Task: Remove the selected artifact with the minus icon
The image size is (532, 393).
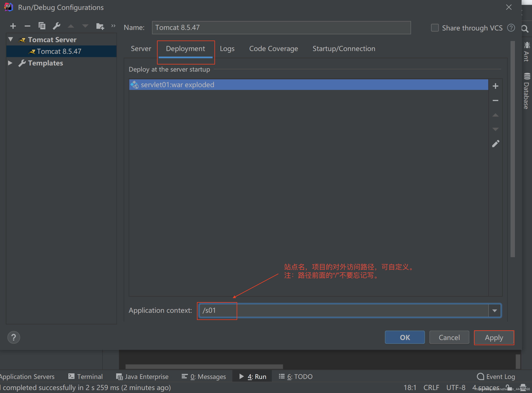Action: click(495, 101)
